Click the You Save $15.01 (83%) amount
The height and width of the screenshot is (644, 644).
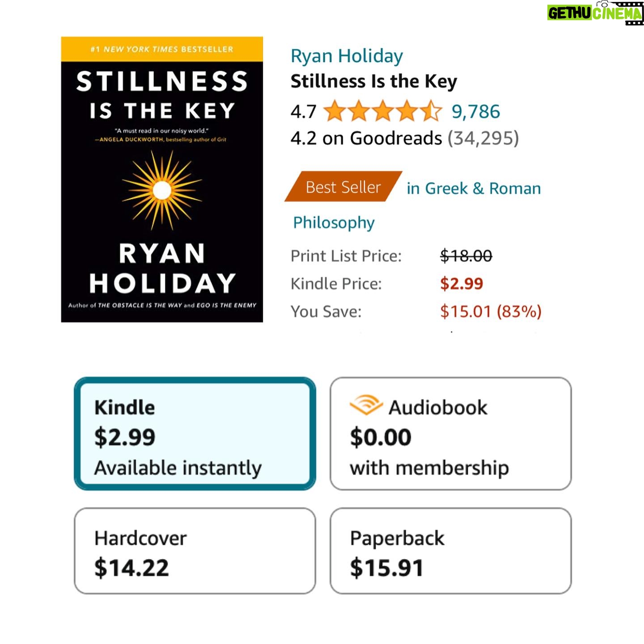pyautogui.click(x=491, y=311)
